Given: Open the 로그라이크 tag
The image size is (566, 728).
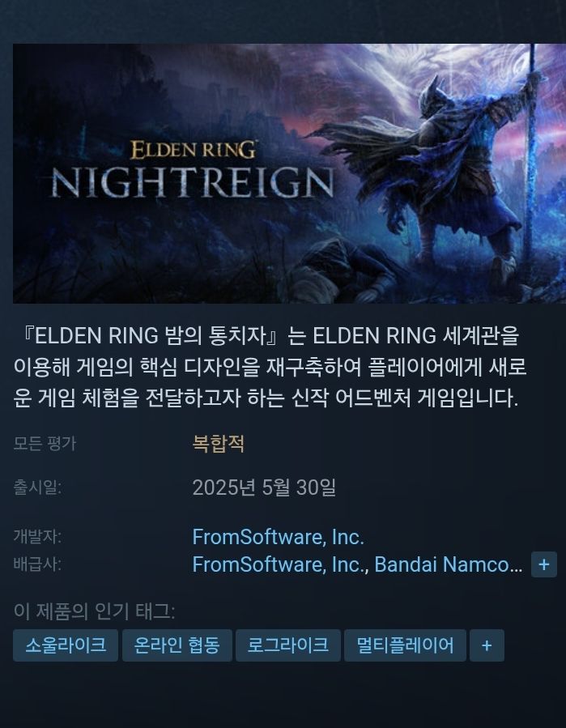Looking at the screenshot, I should pyautogui.click(x=288, y=645).
